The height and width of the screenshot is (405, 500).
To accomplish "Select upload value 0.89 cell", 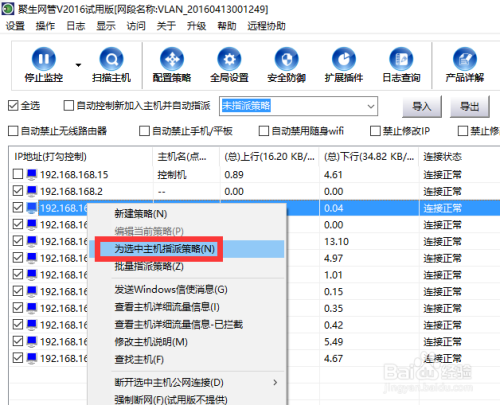I will [x=234, y=174].
